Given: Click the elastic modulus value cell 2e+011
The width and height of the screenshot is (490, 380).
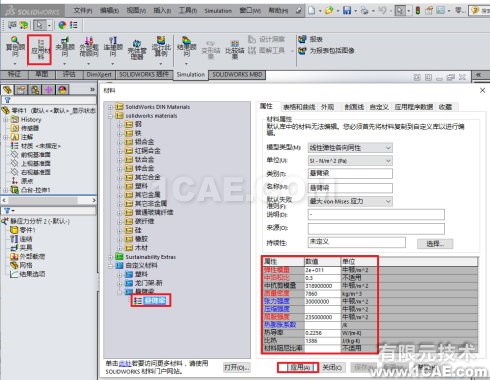Looking at the screenshot, I should click(323, 270).
